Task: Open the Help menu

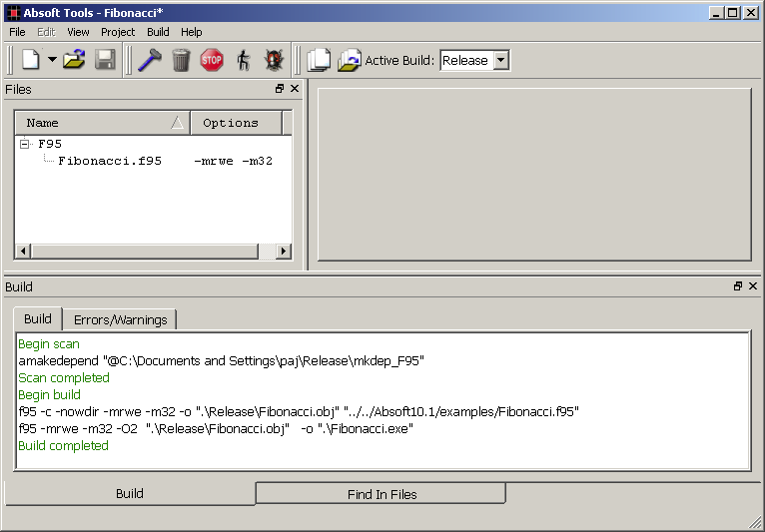Action: tap(192, 32)
